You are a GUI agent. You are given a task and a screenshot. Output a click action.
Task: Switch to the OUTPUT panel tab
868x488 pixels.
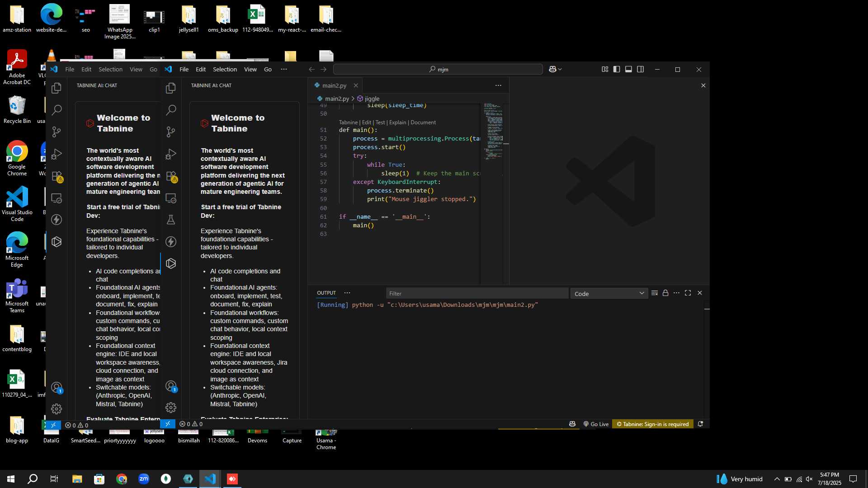point(326,293)
